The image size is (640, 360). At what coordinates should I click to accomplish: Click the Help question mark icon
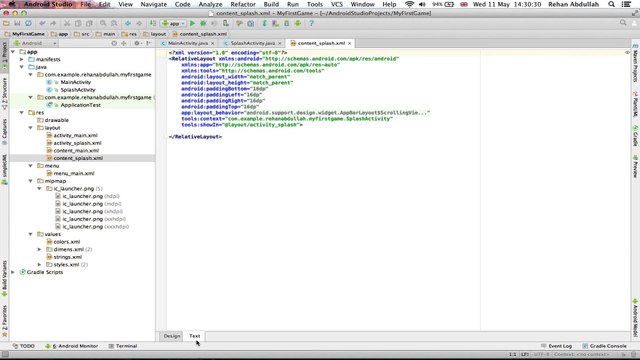coord(311,24)
